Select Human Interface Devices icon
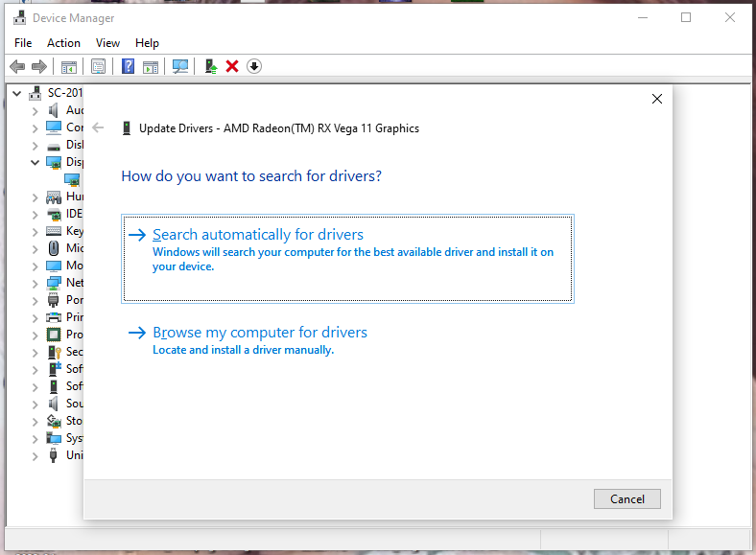Viewport: 756px width, 555px height. (54, 197)
